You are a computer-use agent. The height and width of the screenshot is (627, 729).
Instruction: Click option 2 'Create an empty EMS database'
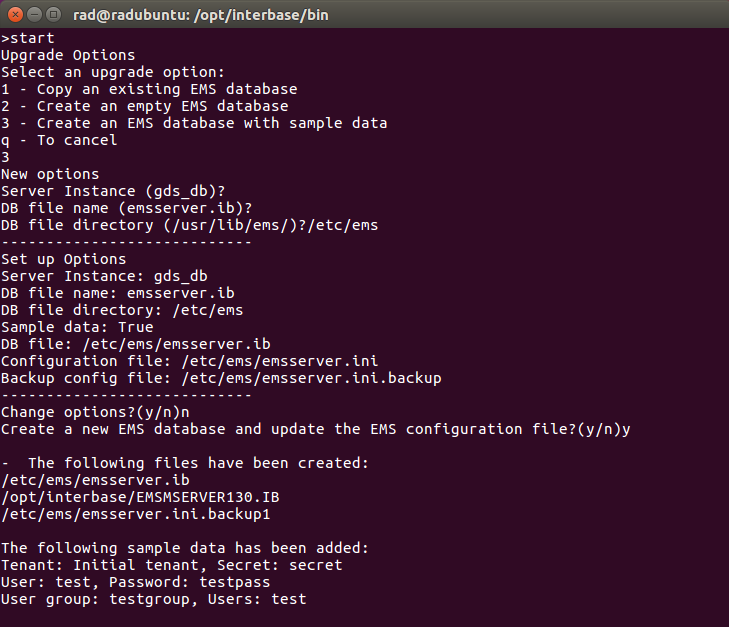coord(145,106)
